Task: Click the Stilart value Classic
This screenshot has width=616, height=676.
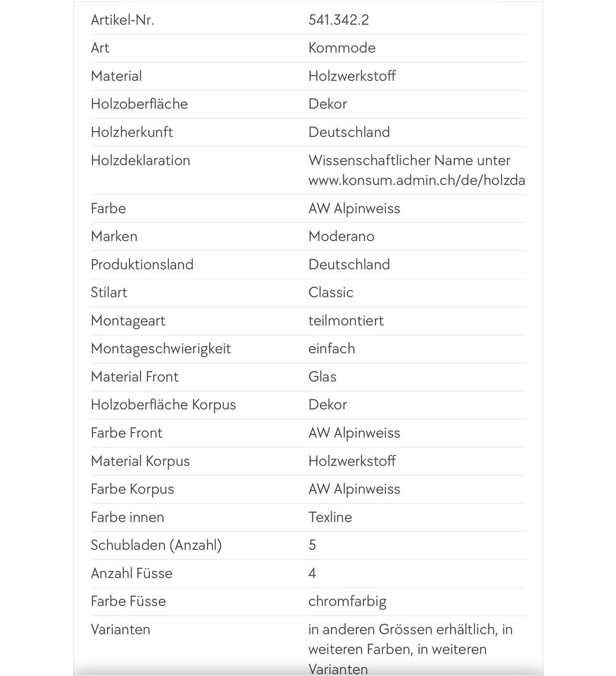Action: 331,292
